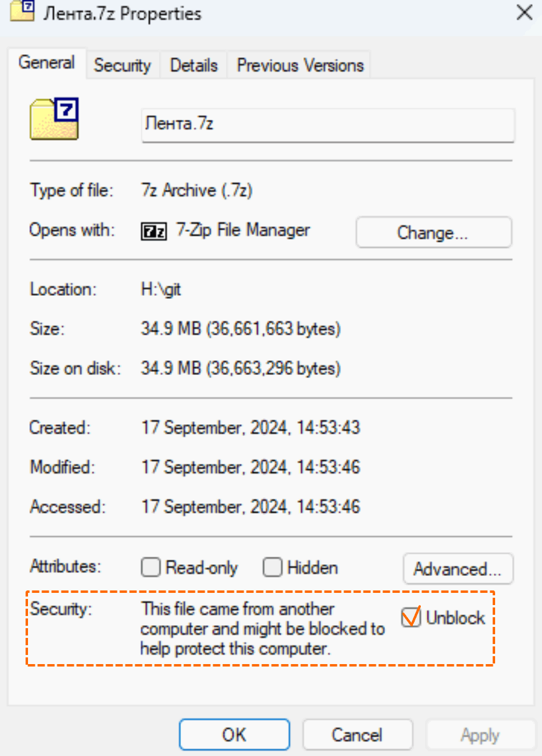Image resolution: width=542 pixels, height=756 pixels.
Task: Switch to the Security tab
Action: (122, 65)
